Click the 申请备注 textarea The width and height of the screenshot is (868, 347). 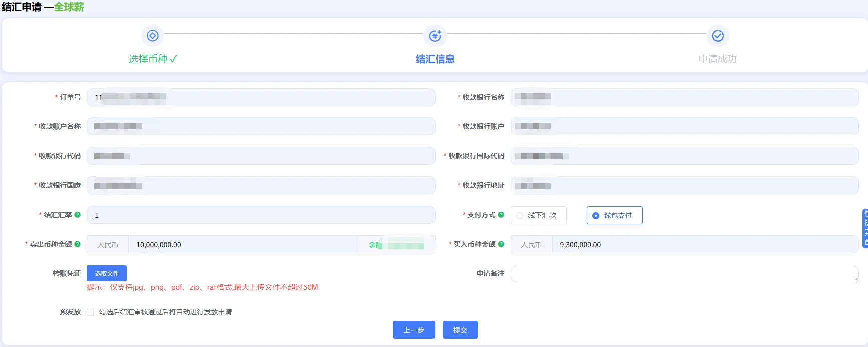[x=685, y=274]
